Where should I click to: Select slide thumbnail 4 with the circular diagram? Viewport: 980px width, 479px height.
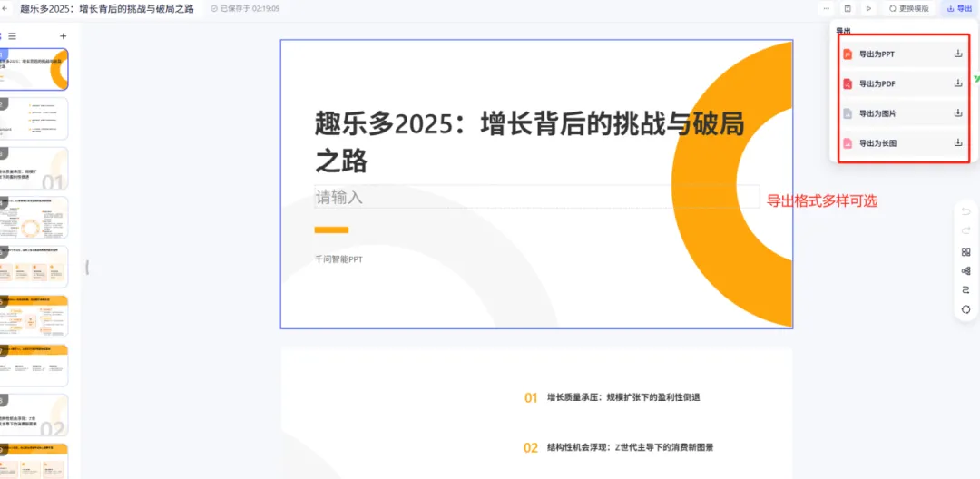[34, 218]
